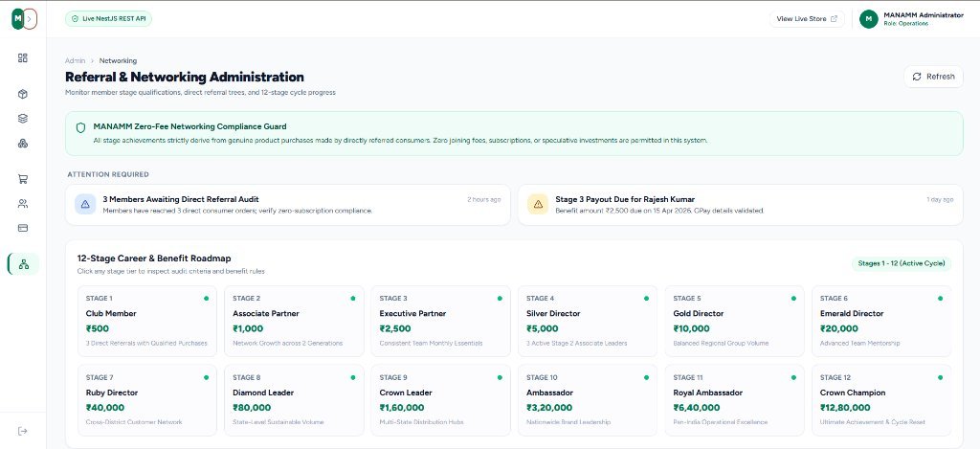Open View Live Store link
This screenshot has height=449, width=980.
807,19
